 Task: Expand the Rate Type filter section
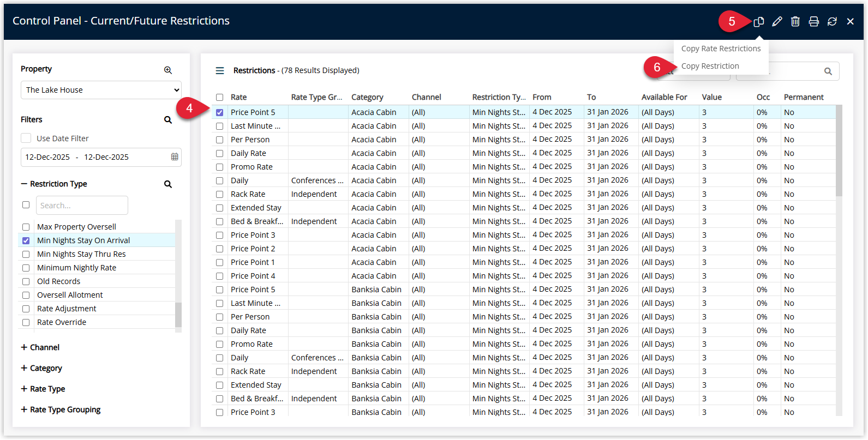[x=24, y=389]
